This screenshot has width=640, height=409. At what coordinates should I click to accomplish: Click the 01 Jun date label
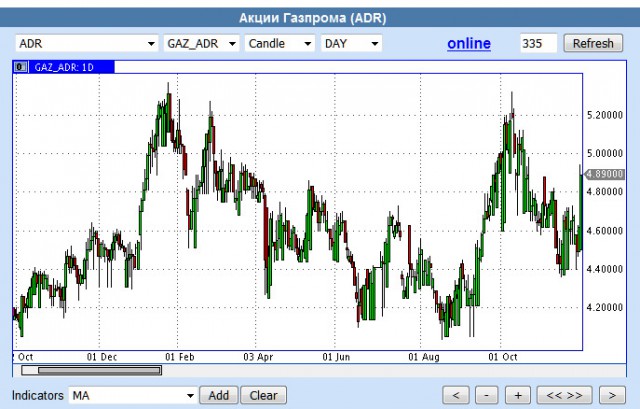coord(336,357)
